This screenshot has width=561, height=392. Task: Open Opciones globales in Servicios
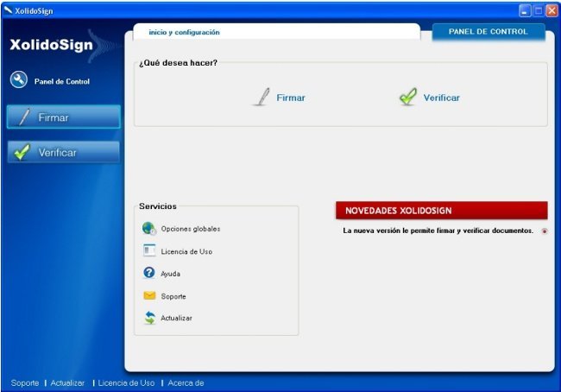[x=191, y=229]
